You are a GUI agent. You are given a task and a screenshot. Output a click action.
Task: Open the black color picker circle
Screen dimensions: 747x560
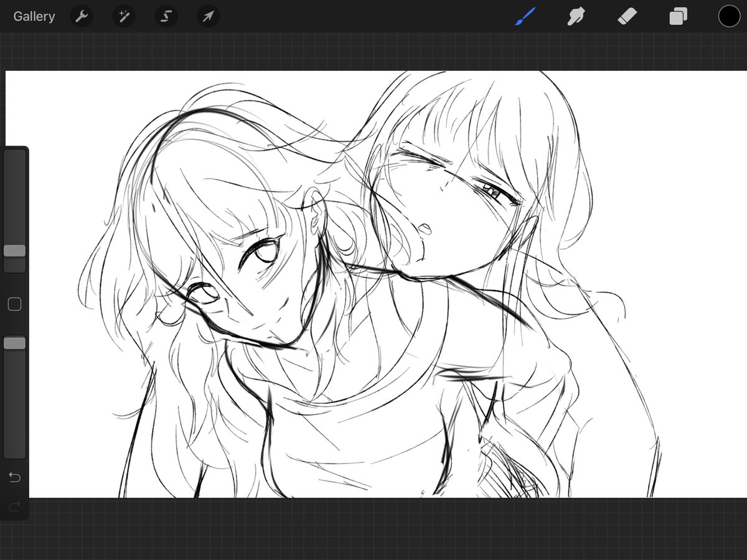pyautogui.click(x=729, y=17)
